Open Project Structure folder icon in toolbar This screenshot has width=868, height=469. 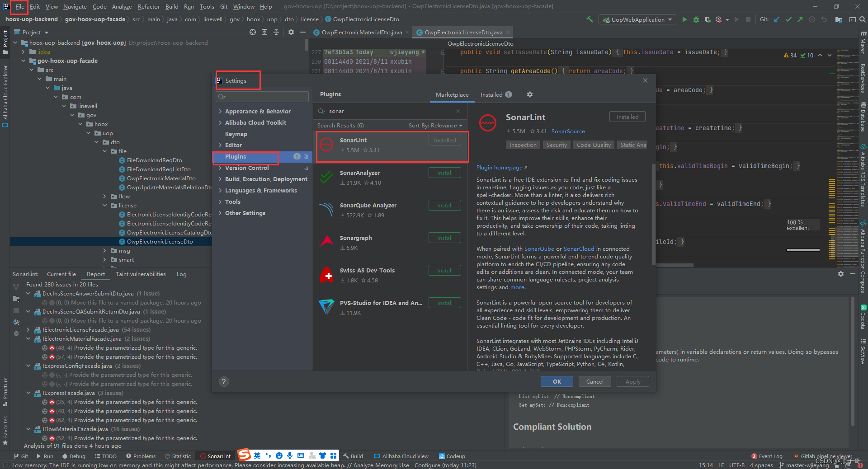coord(839,19)
